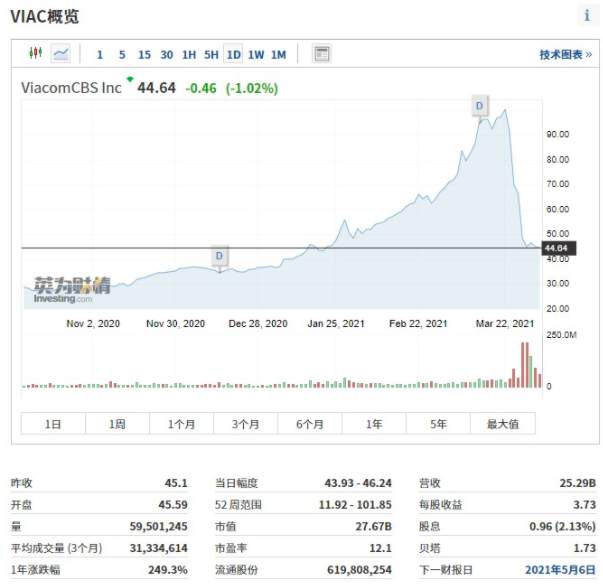Image resolution: width=603 pixels, height=587 pixels.
Task: Click the price change -0.46 value
Action: pos(201,88)
